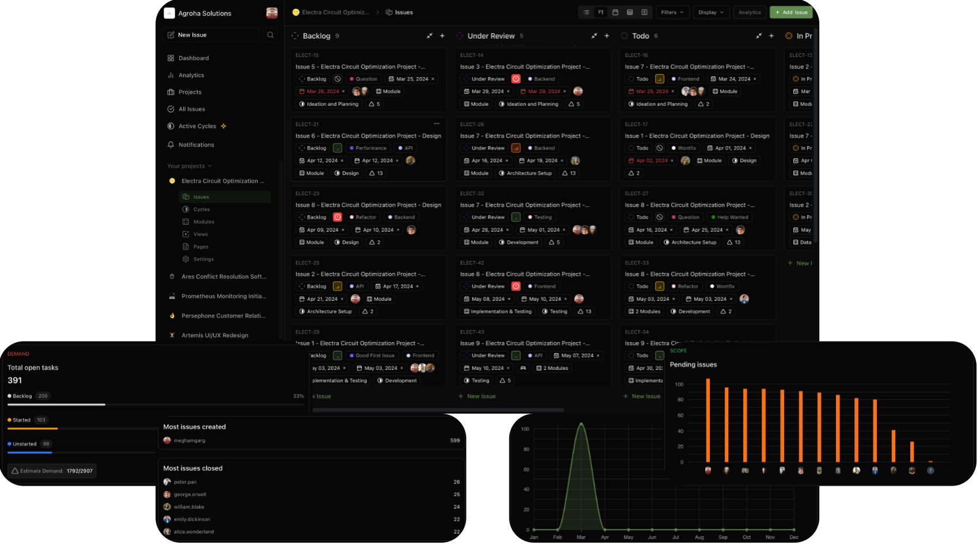
Task: Click the Started progress bar in Demand panel
Action: (81, 429)
